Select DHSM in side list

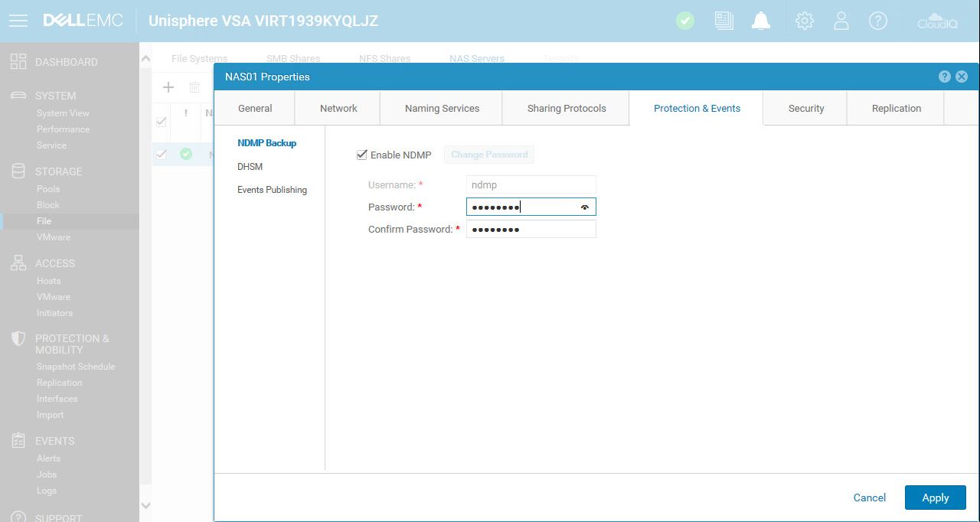[x=250, y=166]
